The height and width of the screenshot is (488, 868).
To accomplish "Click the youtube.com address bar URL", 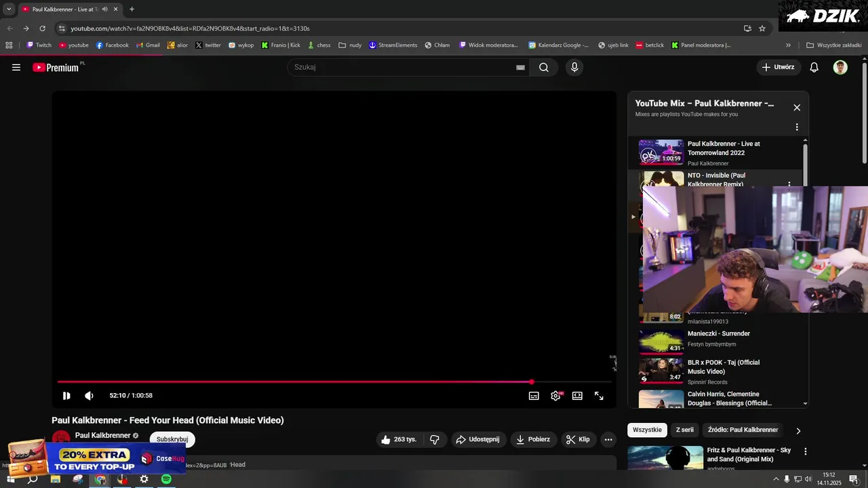I will tap(190, 28).
